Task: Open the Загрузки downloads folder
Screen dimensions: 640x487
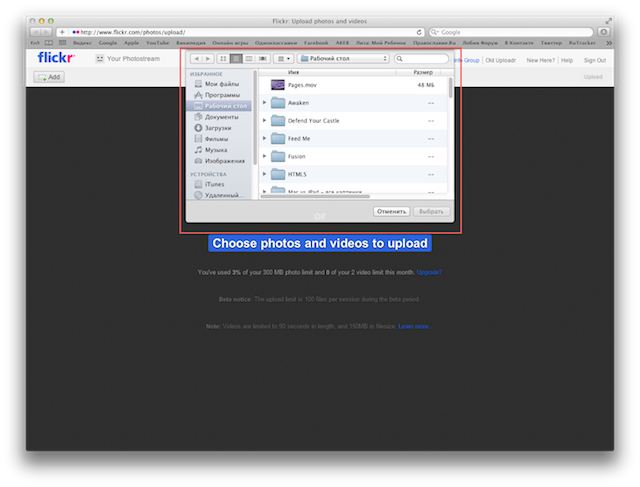Action: pyautogui.click(x=219, y=128)
